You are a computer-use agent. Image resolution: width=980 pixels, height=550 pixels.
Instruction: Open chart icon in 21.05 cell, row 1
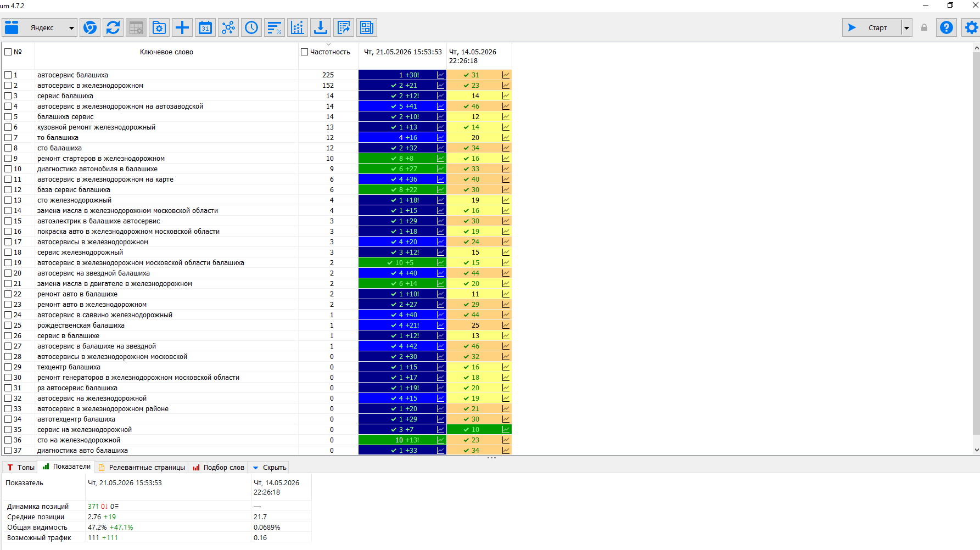tap(440, 75)
